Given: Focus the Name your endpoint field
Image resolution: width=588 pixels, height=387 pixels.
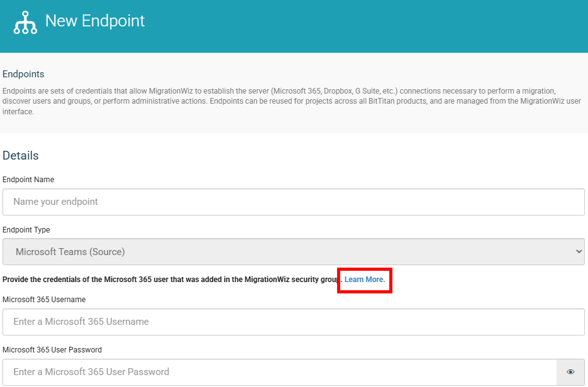Looking at the screenshot, I should [x=293, y=202].
